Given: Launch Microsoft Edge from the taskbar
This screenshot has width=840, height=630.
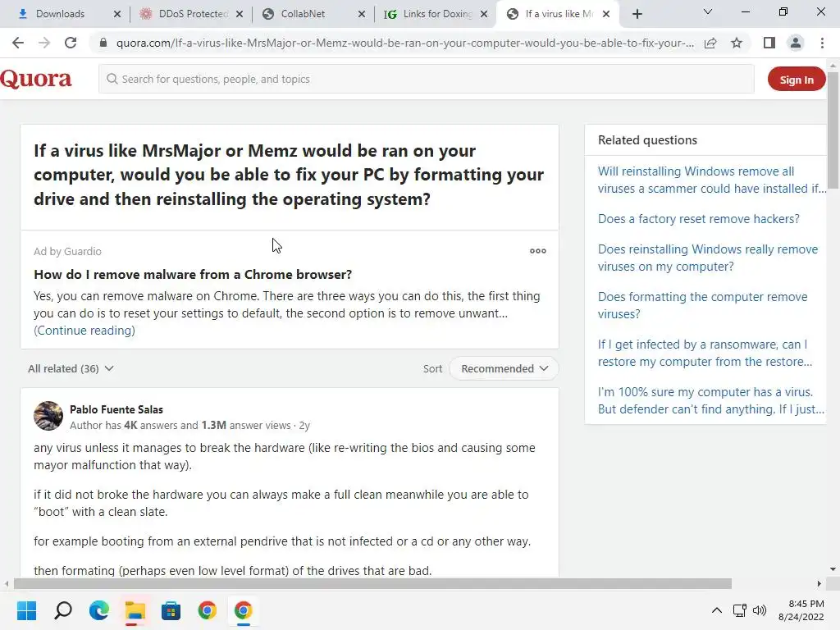Looking at the screenshot, I should point(99,610).
